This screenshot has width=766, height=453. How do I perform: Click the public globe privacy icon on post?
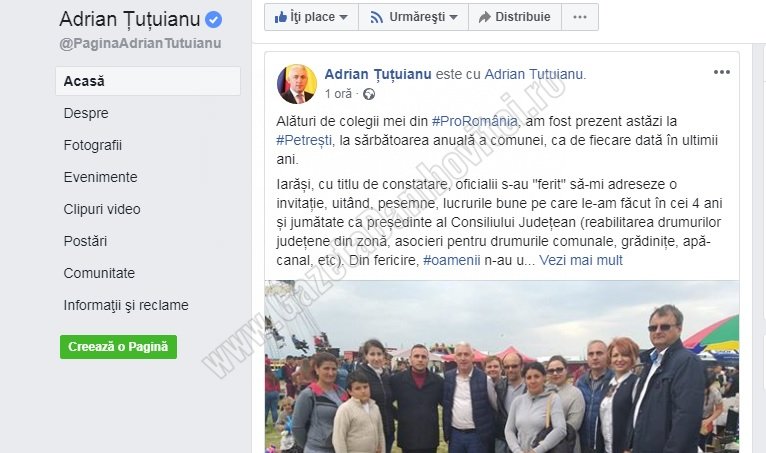[x=369, y=94]
